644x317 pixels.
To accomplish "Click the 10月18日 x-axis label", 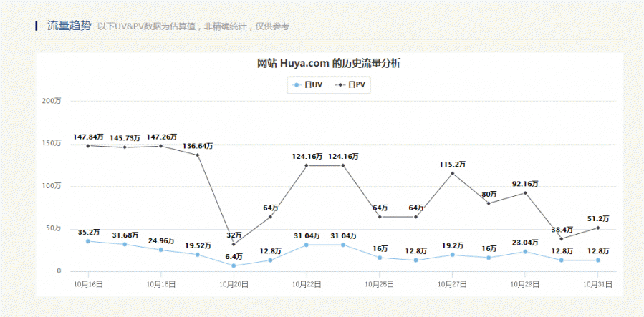I will coord(161,284).
